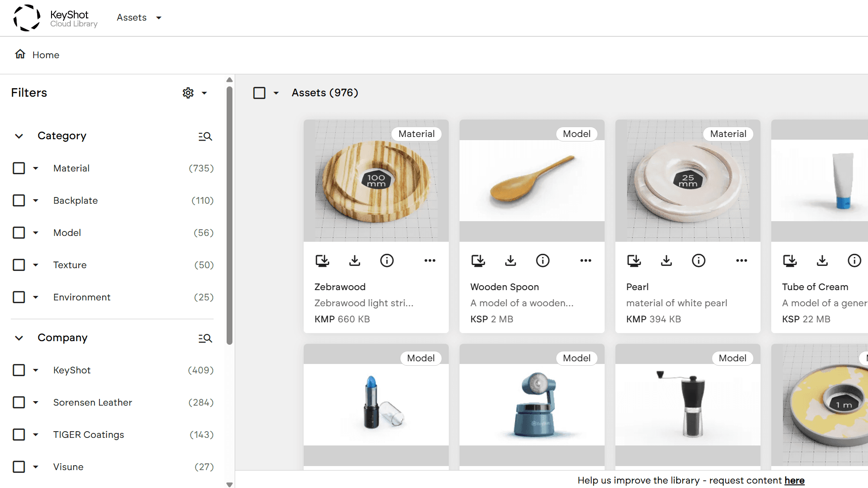Download the Tube of Cream model
Viewport: 868px width, 488px height.
coord(822,261)
